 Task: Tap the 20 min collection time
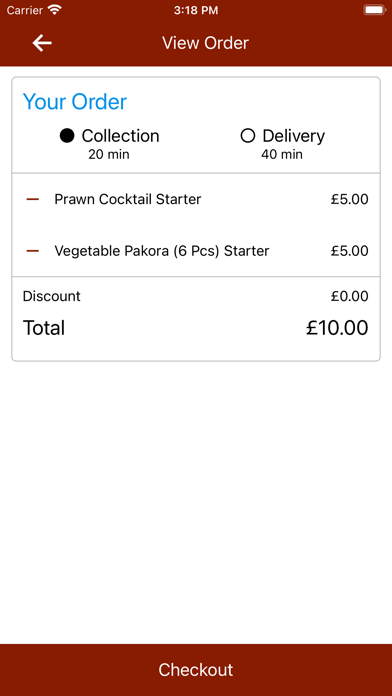point(109,154)
